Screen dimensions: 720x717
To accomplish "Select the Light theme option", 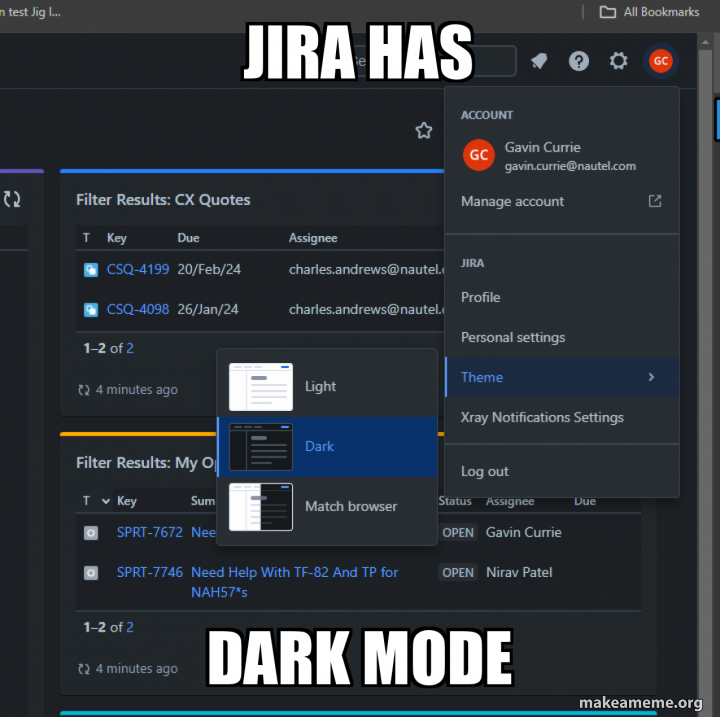I will click(327, 387).
